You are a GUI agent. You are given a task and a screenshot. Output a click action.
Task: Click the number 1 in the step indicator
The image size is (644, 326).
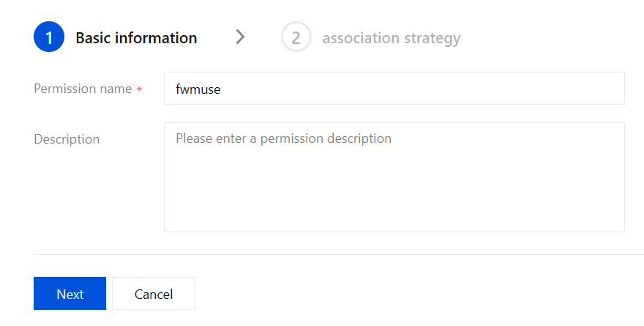pos(49,38)
